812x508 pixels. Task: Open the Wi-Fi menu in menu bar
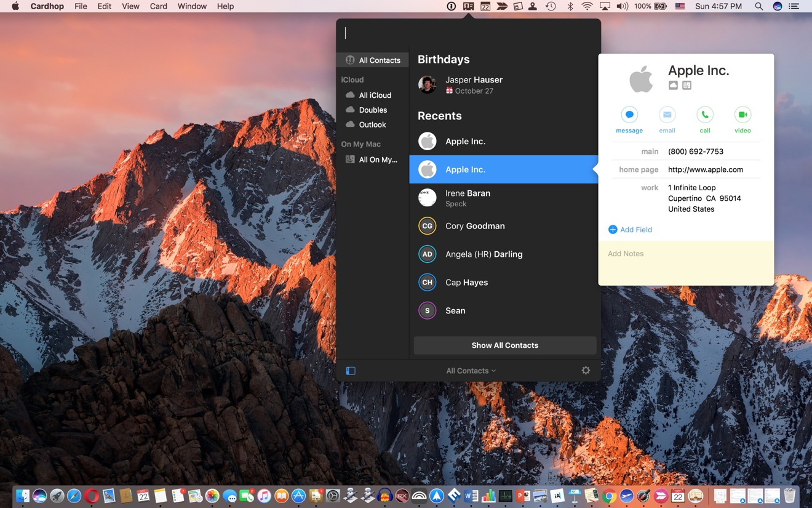(587, 6)
